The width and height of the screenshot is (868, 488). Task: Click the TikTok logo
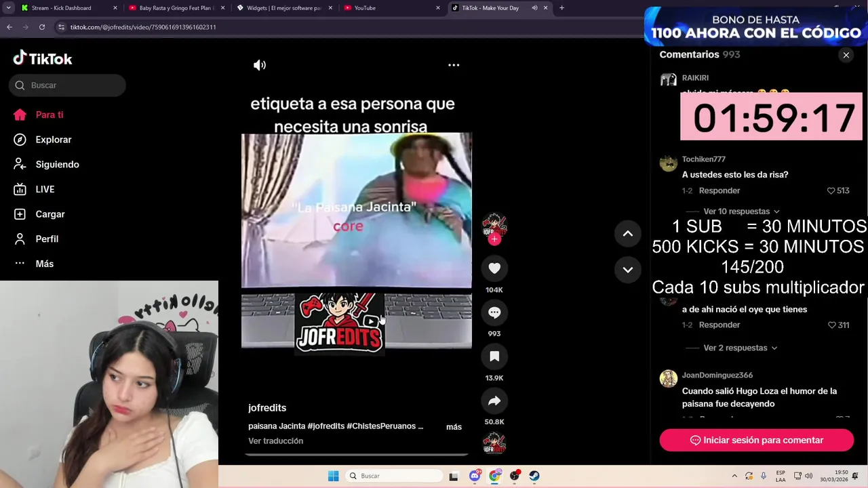(42, 59)
